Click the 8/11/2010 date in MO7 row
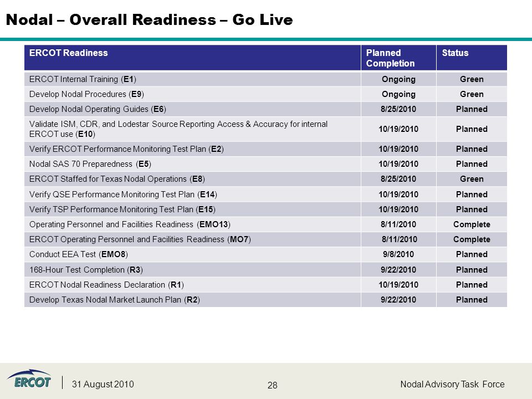 [400, 239]
